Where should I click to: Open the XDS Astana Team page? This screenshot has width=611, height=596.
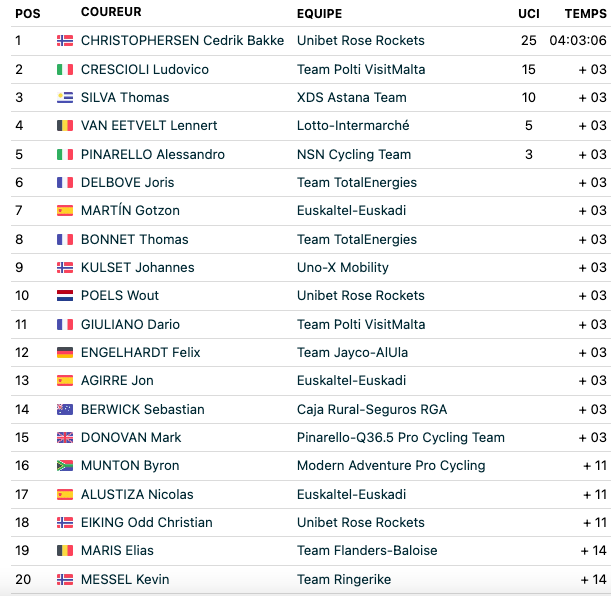(x=351, y=97)
